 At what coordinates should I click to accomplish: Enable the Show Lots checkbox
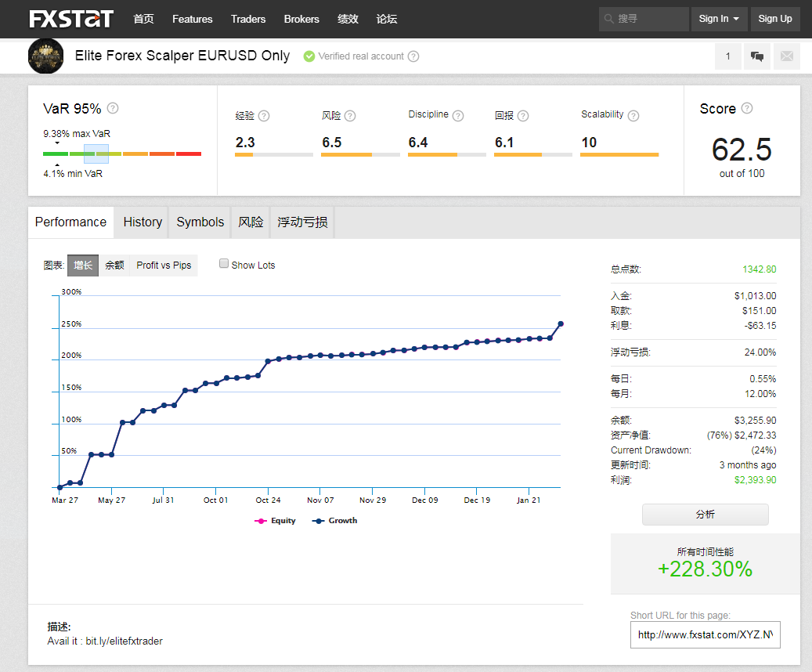tap(224, 264)
